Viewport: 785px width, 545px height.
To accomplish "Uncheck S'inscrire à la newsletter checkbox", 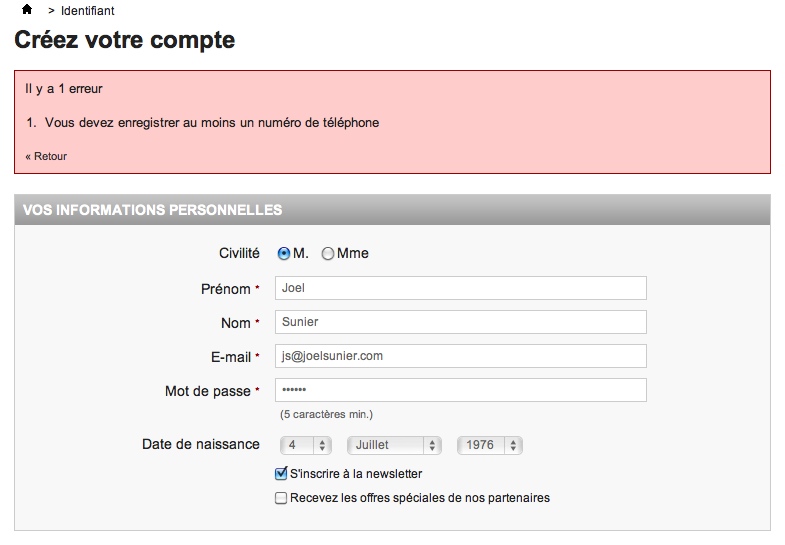I will [281, 473].
